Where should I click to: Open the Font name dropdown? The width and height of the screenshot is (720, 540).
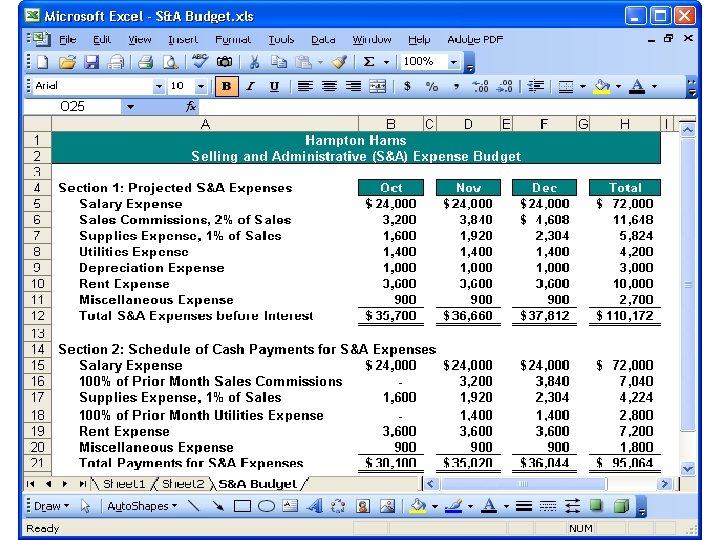pos(158,86)
